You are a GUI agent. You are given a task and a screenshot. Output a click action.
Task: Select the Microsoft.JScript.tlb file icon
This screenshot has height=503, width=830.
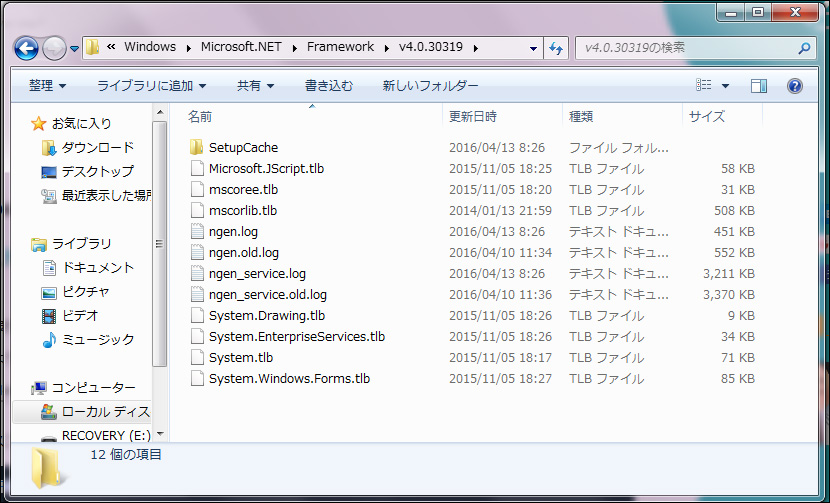197,168
